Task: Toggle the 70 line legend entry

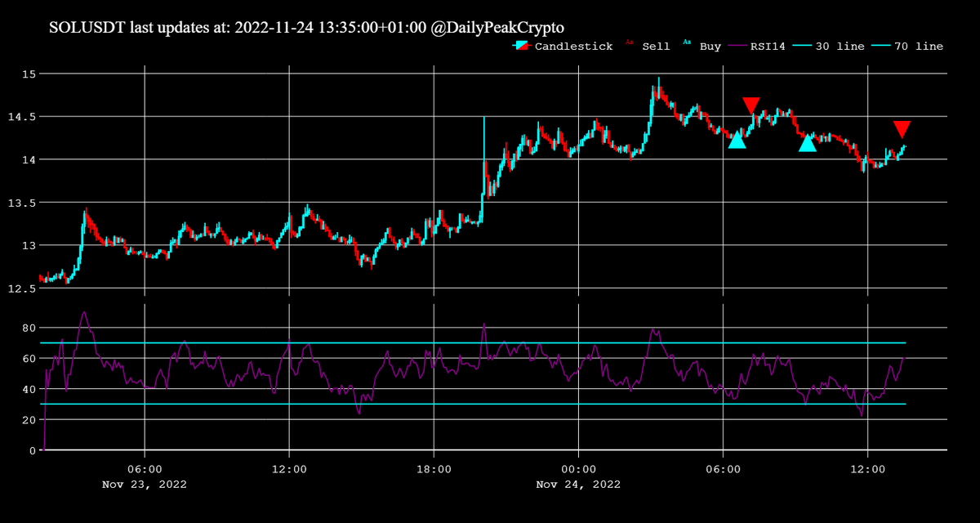Action: tap(907, 47)
